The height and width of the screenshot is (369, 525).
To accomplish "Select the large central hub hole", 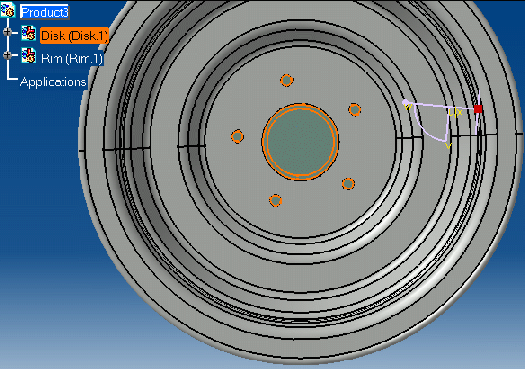I will [300, 142].
